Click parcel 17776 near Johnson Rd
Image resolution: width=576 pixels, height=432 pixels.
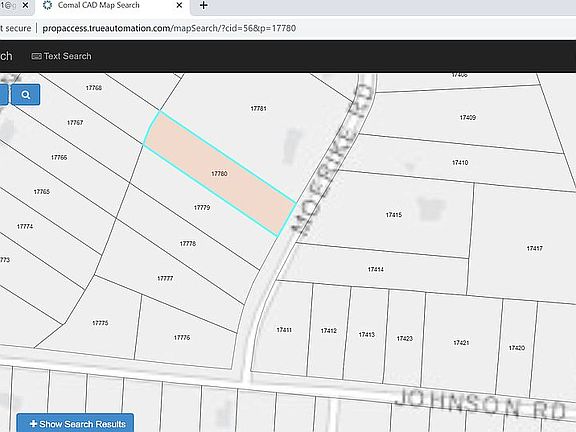[182, 337]
